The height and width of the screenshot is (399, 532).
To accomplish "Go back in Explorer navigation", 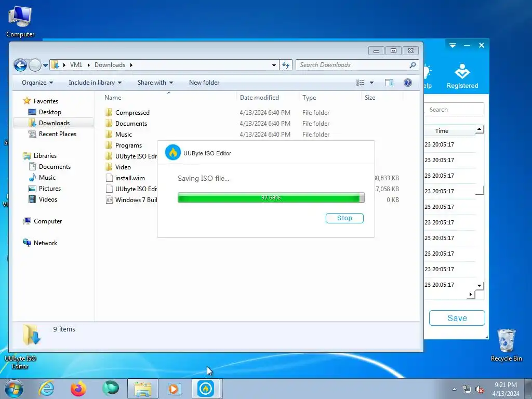I will coord(20,65).
